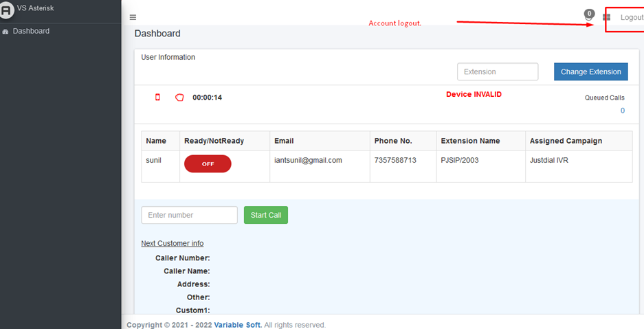Click the hamburger menu icon

coord(133,18)
